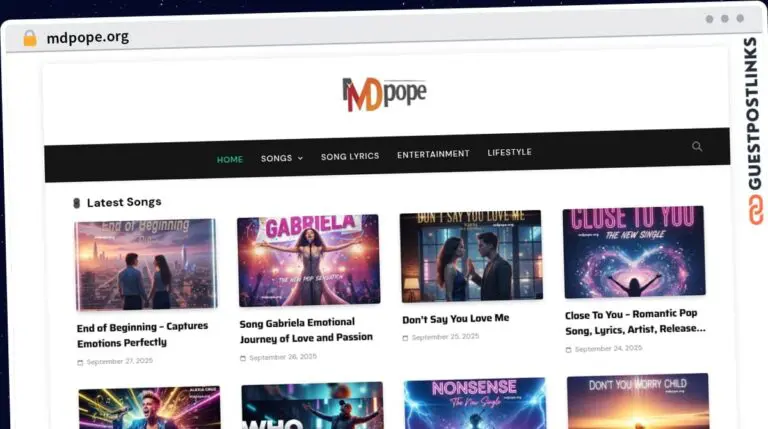Click the Close To You thumbnail image

coord(634,252)
